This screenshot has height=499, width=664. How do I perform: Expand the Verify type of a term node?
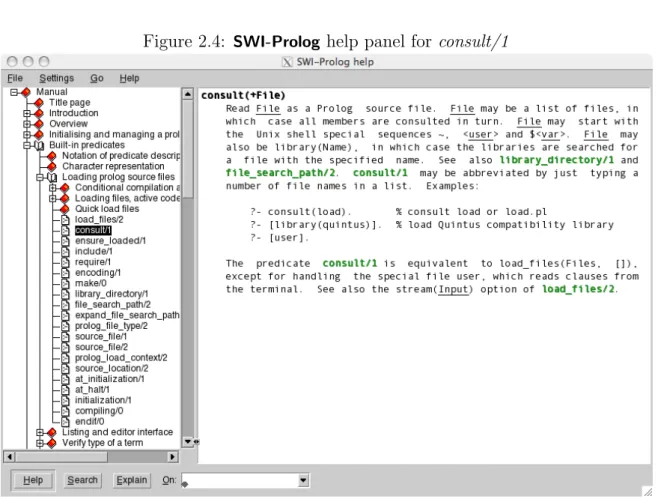[40, 443]
